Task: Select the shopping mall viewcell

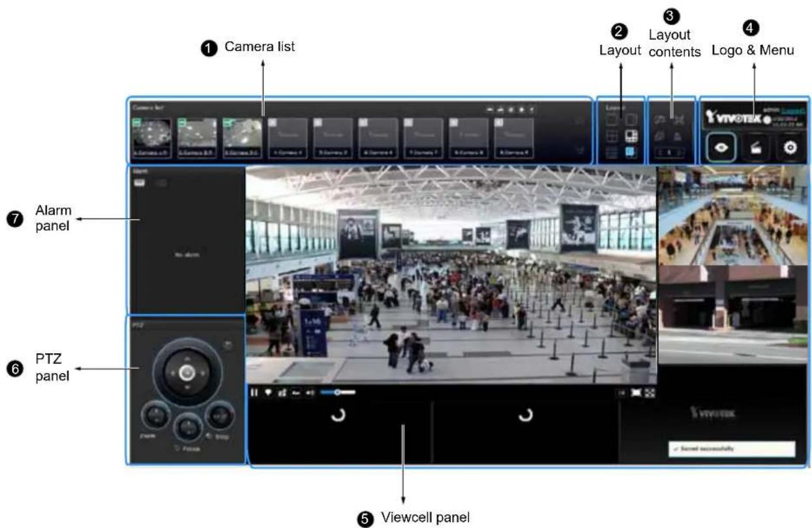Action: click(732, 215)
